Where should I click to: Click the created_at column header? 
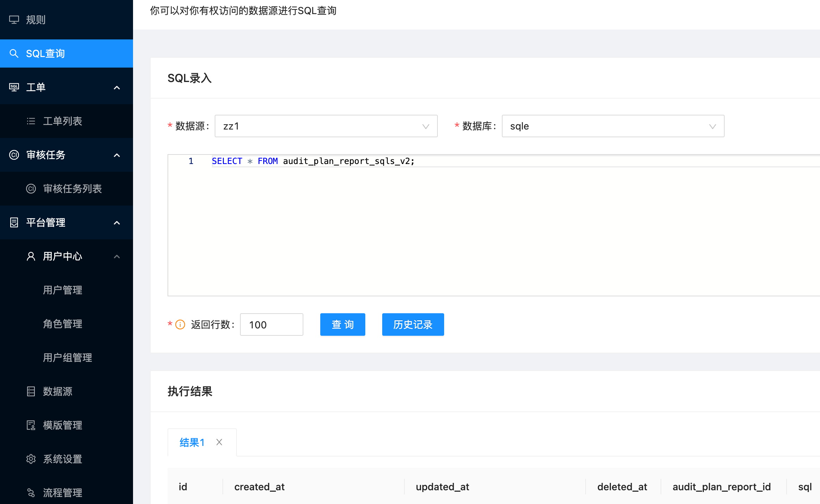pyautogui.click(x=259, y=487)
